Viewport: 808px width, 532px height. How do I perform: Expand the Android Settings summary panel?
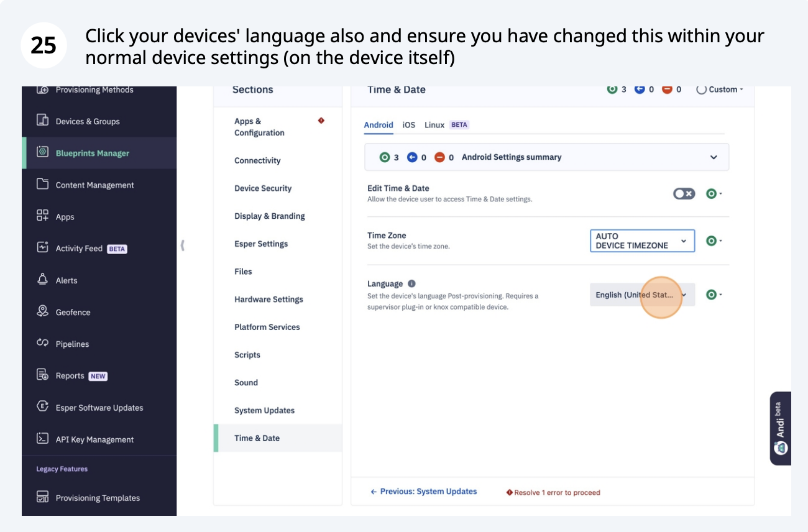[546, 157]
